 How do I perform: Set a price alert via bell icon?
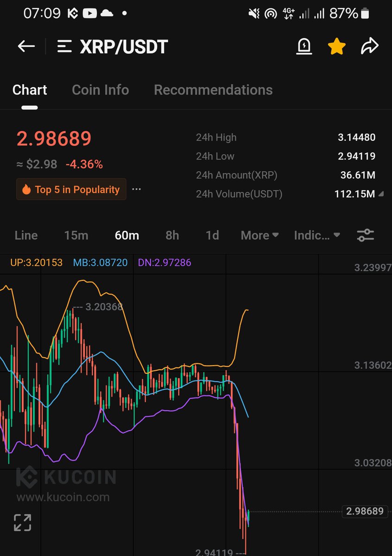pos(304,46)
